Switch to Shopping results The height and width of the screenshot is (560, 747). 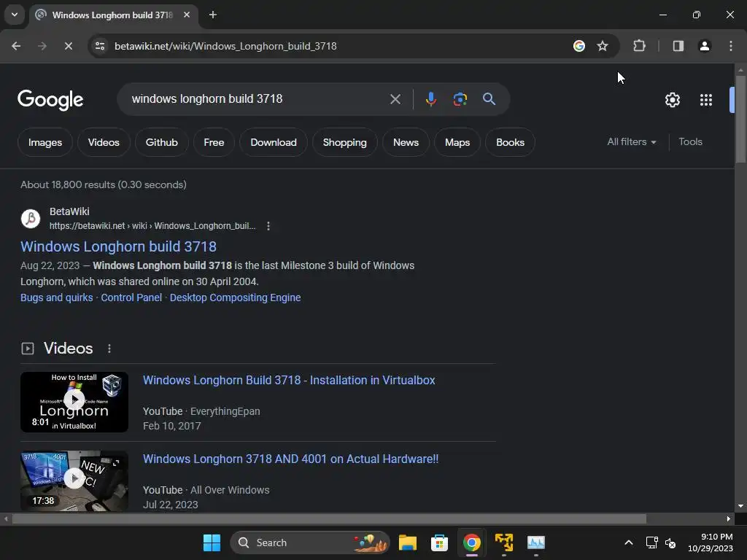tap(345, 142)
